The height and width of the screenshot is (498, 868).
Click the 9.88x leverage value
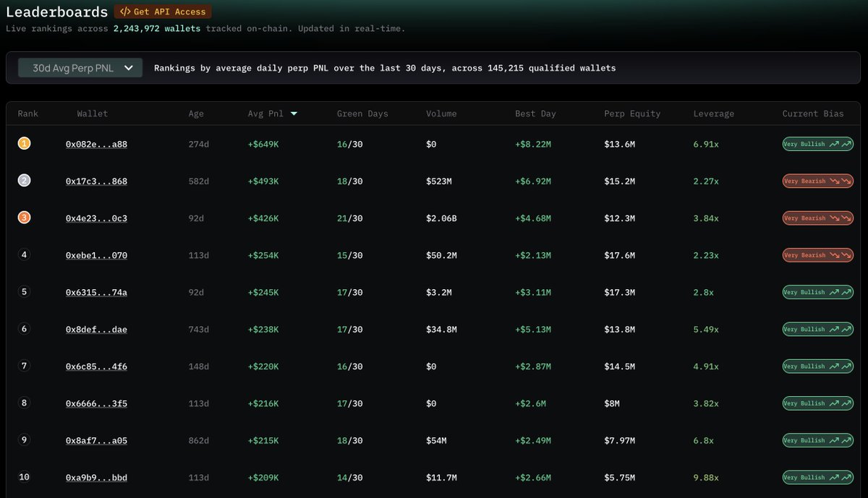pos(706,478)
